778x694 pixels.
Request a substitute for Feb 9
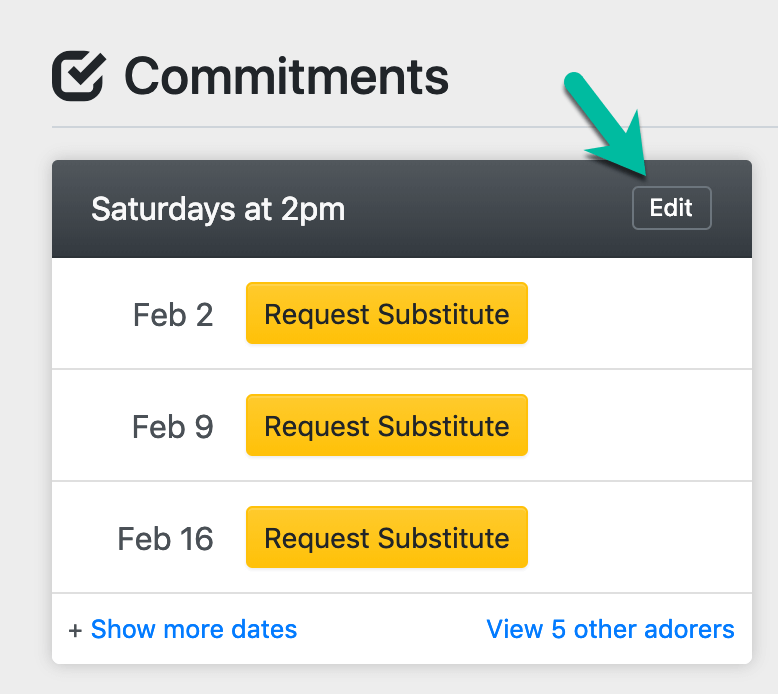pyautogui.click(x=386, y=426)
